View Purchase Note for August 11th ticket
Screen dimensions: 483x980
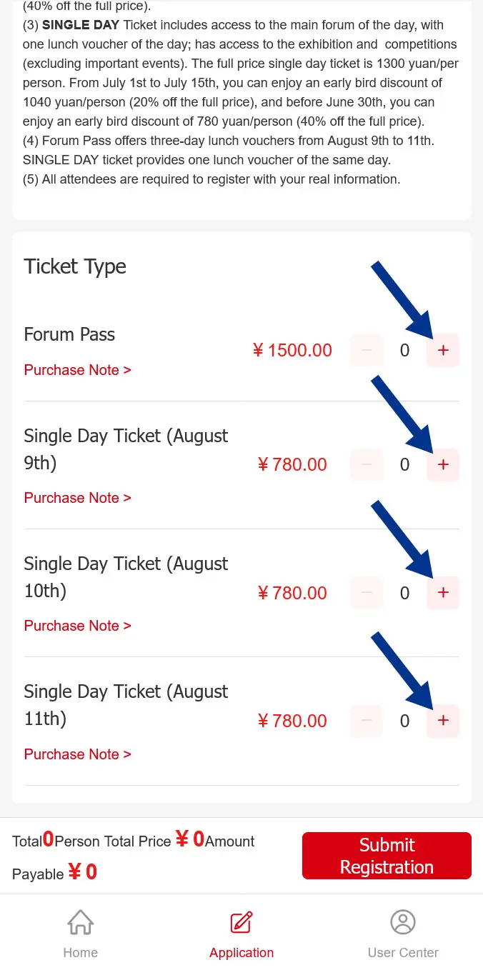77,754
